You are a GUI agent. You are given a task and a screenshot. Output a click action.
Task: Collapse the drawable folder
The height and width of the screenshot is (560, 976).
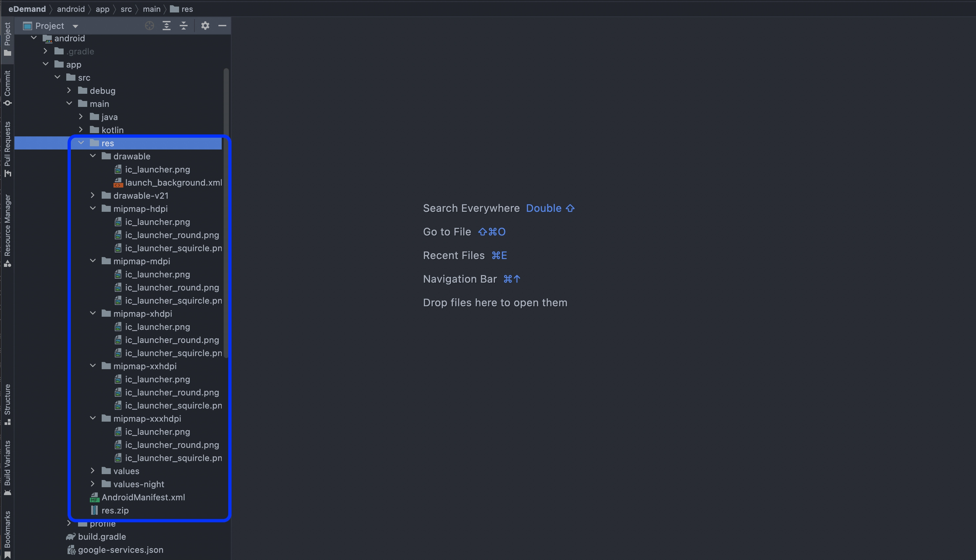[93, 156]
